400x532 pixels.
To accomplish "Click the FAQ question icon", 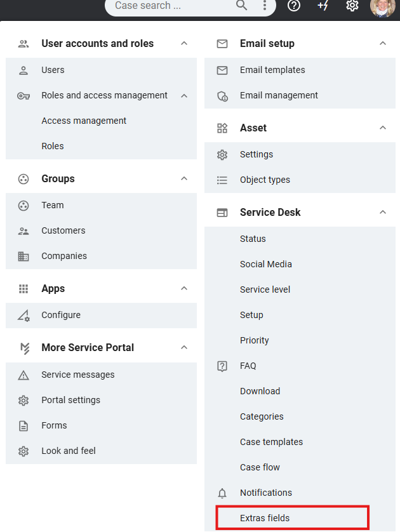I will [222, 366].
